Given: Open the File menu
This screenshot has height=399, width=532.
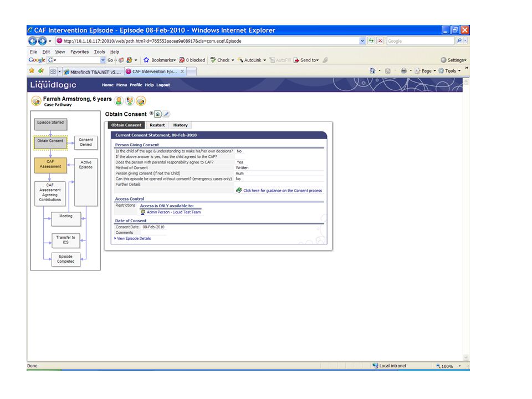Looking at the screenshot, I should click(33, 52).
